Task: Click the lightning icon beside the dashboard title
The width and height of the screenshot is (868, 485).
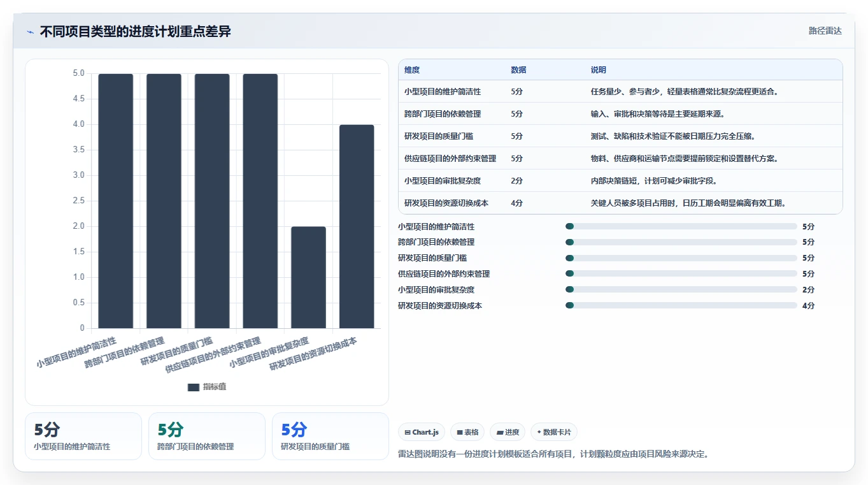Action: point(31,32)
